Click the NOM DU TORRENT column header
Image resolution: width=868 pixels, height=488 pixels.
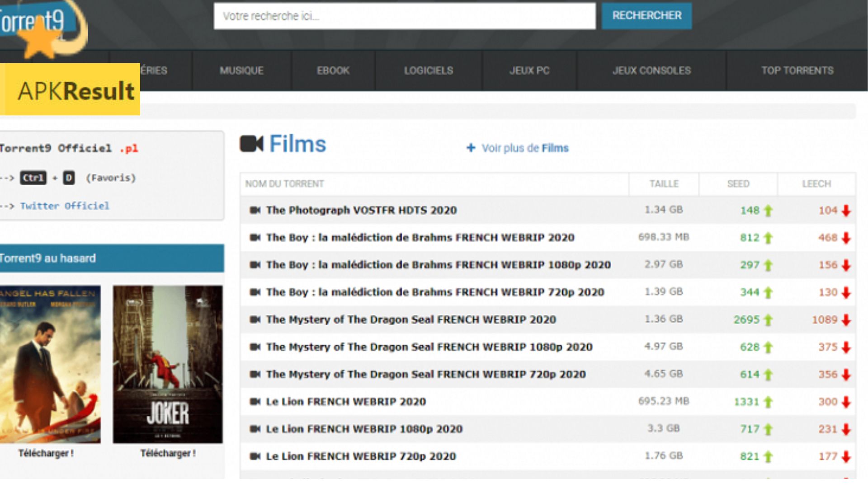pyautogui.click(x=284, y=184)
